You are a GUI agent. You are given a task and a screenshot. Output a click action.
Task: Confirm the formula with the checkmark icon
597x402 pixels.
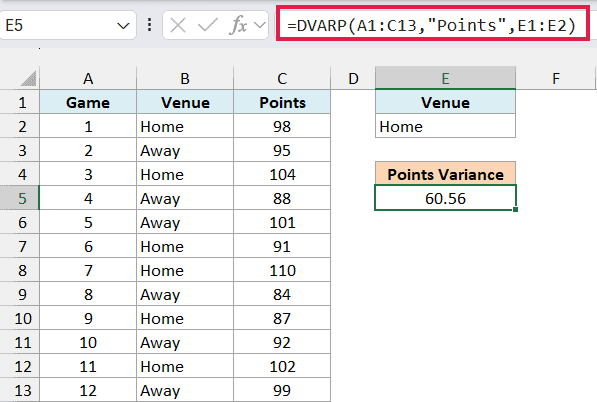click(208, 26)
